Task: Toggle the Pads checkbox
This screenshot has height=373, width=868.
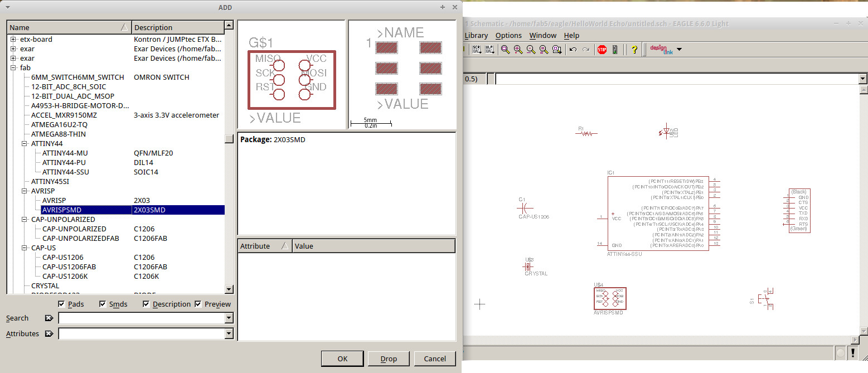Action: tap(62, 304)
